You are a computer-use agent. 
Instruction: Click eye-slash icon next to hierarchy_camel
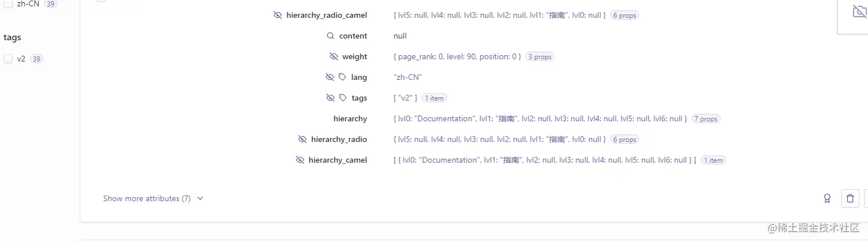coord(300,160)
